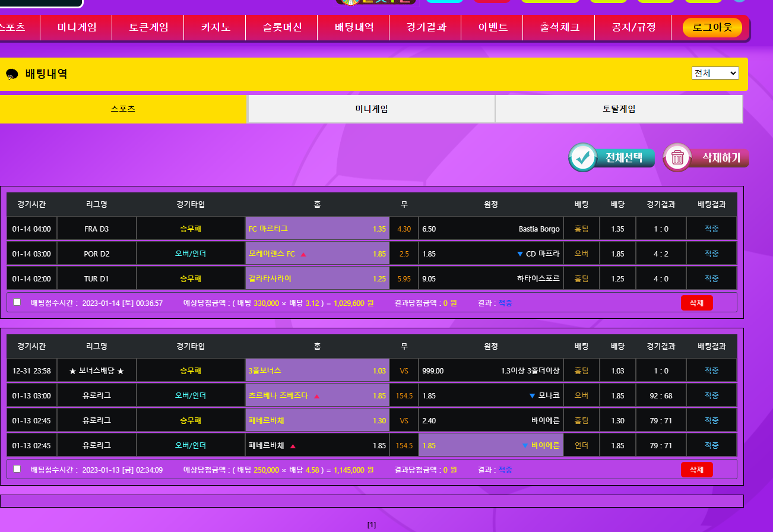Open the 카지노 menu item
The height and width of the screenshot is (532, 773).
[x=216, y=27]
